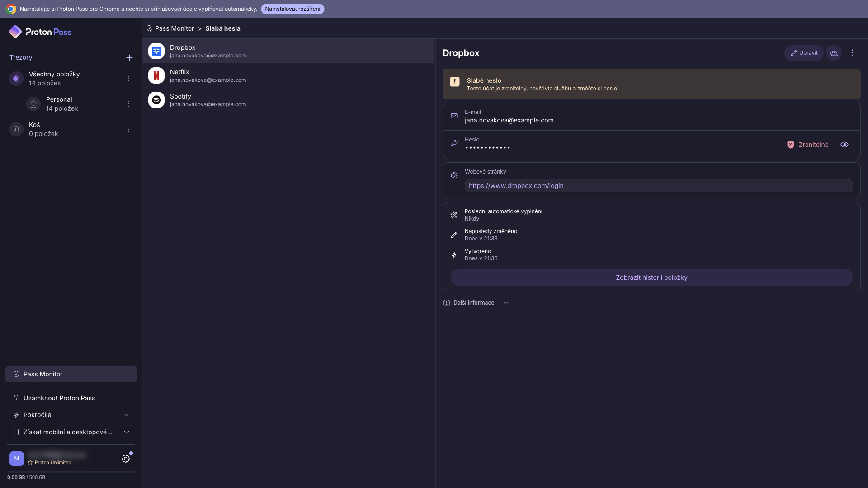The height and width of the screenshot is (488, 868).
Task: Reveal password with the eye icon
Action: click(844, 145)
